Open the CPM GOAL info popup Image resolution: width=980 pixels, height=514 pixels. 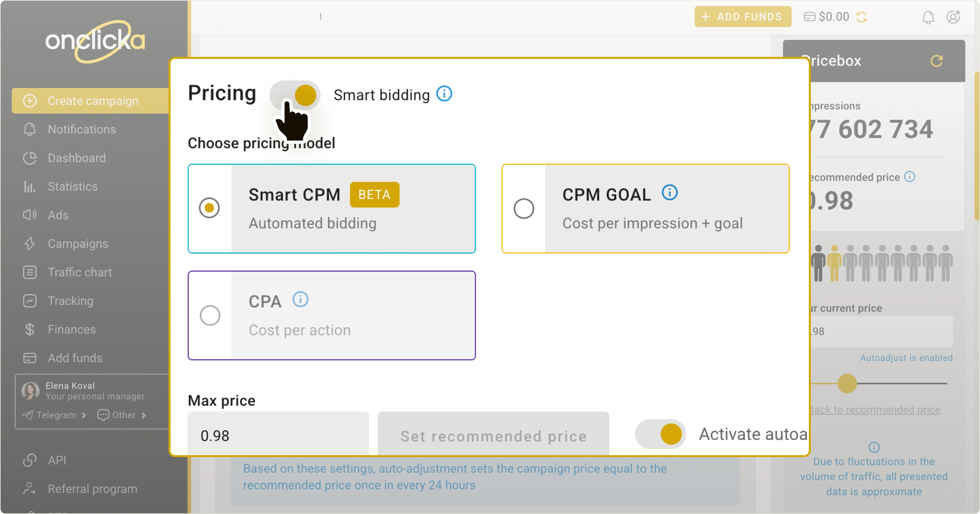(670, 193)
